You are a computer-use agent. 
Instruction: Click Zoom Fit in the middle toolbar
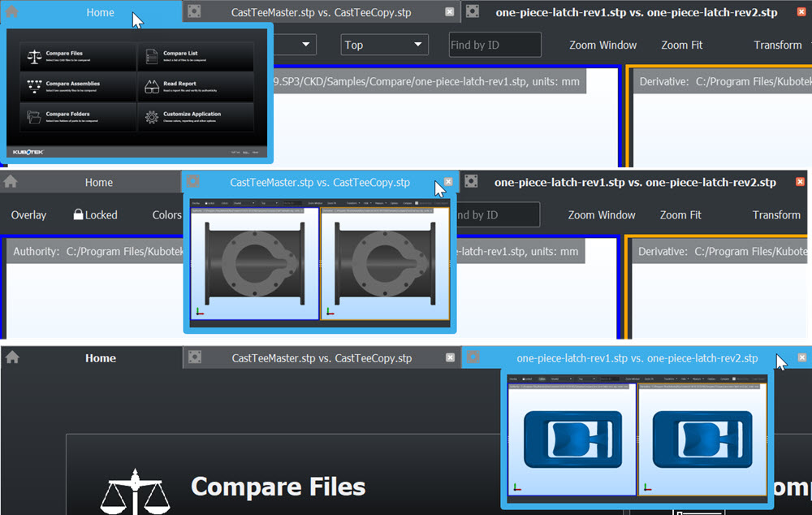click(680, 215)
